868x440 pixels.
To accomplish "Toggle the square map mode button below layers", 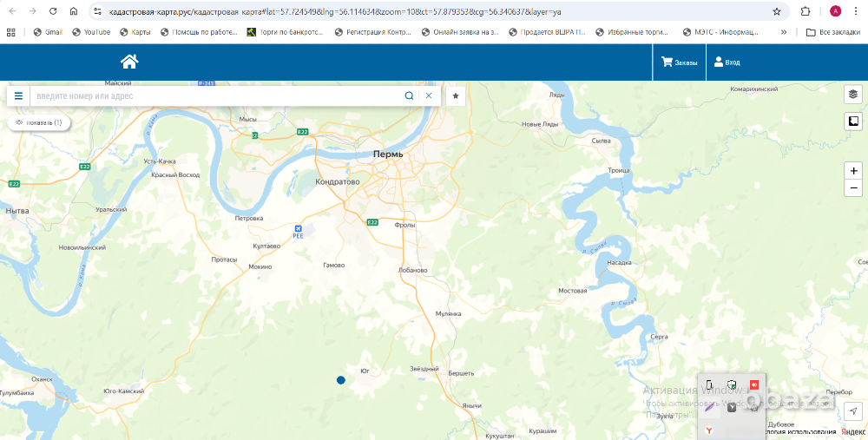I will [x=853, y=121].
